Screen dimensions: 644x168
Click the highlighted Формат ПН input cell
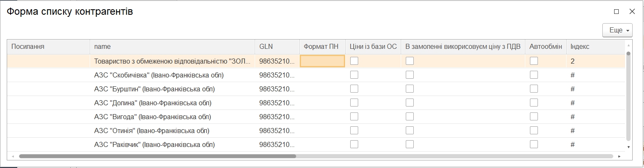coord(322,61)
